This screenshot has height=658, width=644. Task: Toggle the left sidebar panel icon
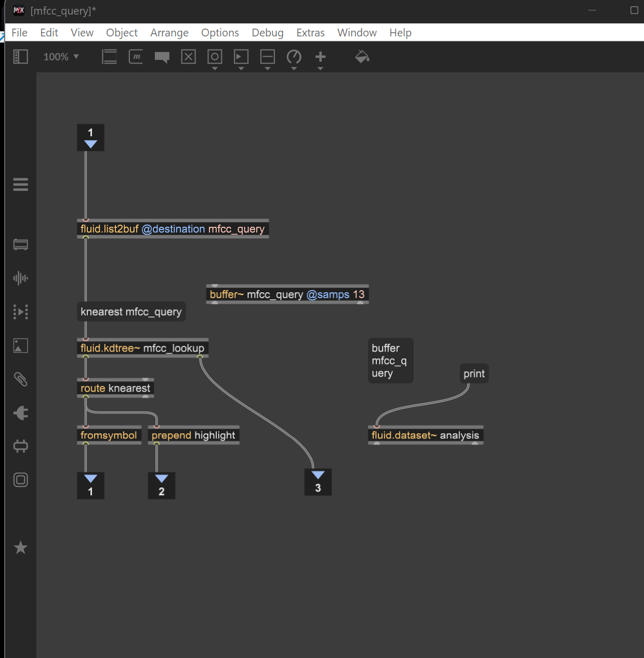tap(21, 57)
